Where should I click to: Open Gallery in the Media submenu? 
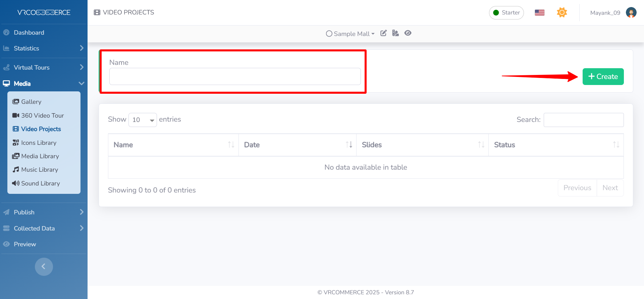coord(31,102)
